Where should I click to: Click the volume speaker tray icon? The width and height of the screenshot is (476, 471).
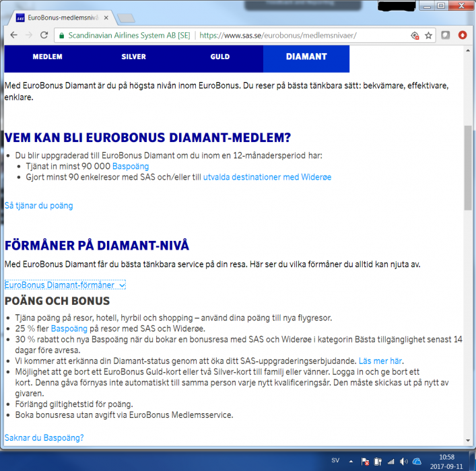pos(403,462)
